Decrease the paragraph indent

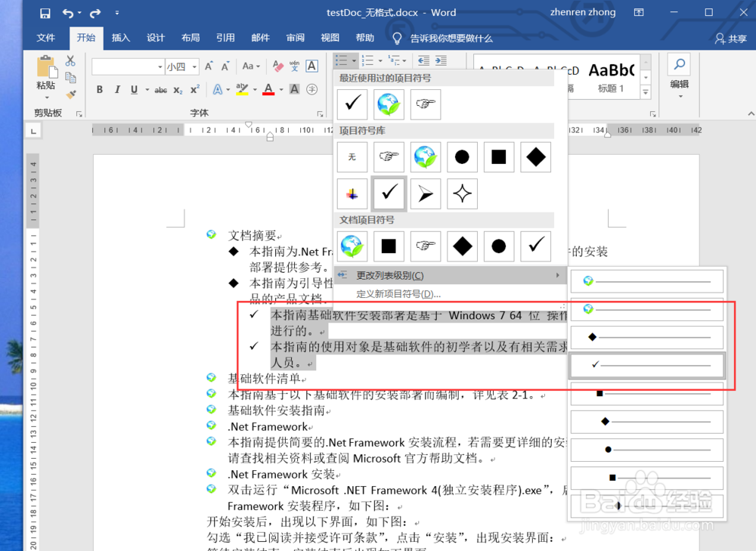424,60
